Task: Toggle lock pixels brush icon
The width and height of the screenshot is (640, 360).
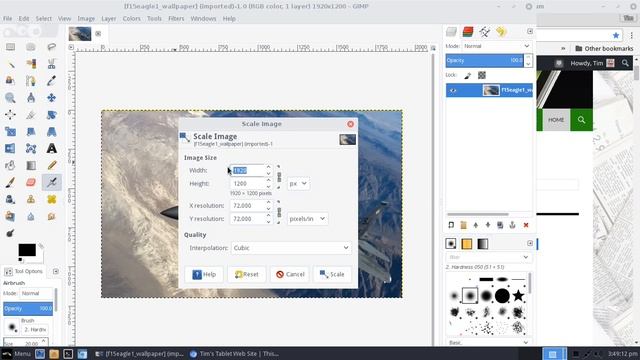Action: (468, 75)
